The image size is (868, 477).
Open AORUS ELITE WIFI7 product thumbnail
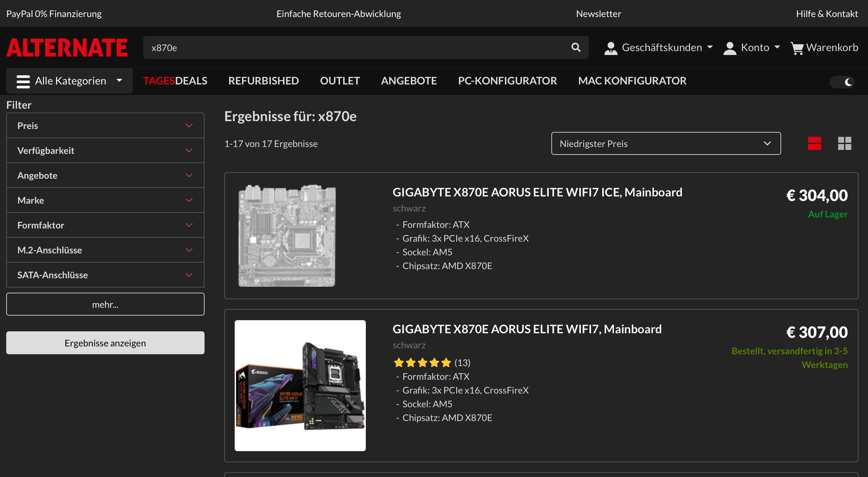click(300, 385)
